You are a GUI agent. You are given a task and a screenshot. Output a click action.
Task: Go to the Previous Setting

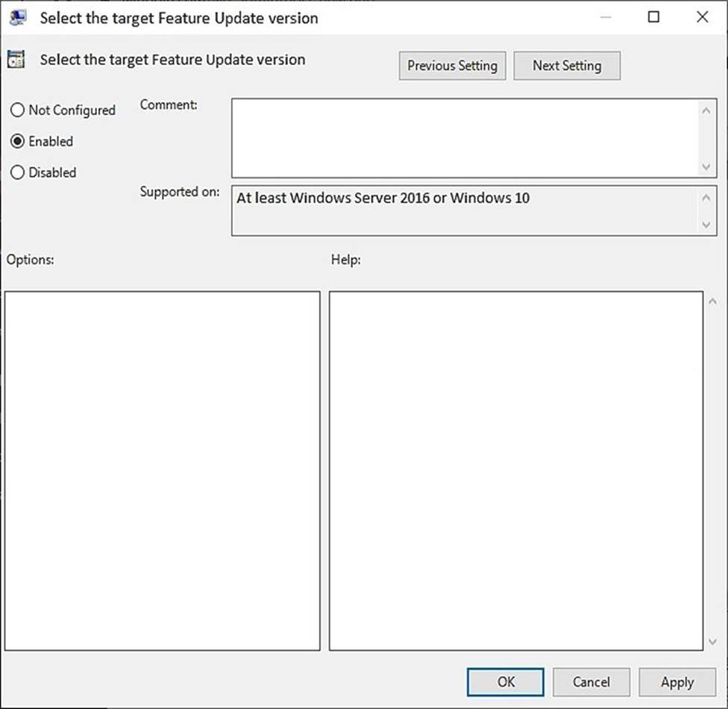pos(452,66)
